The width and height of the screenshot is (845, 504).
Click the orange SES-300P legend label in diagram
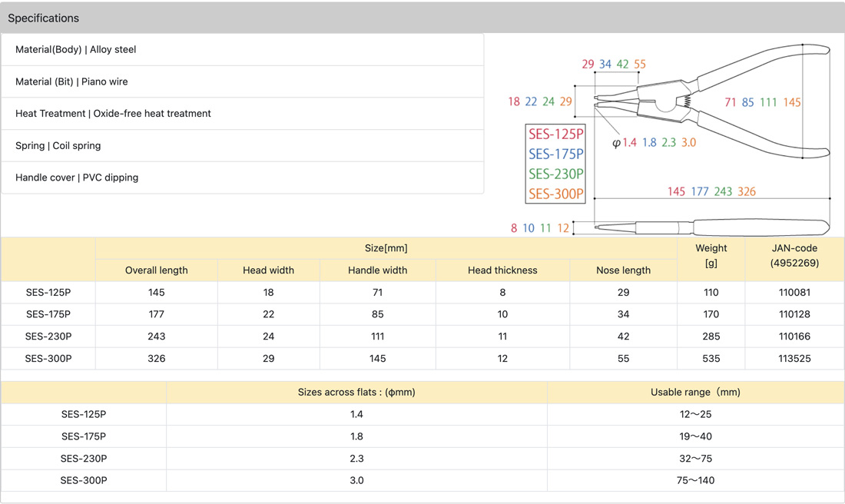555,194
